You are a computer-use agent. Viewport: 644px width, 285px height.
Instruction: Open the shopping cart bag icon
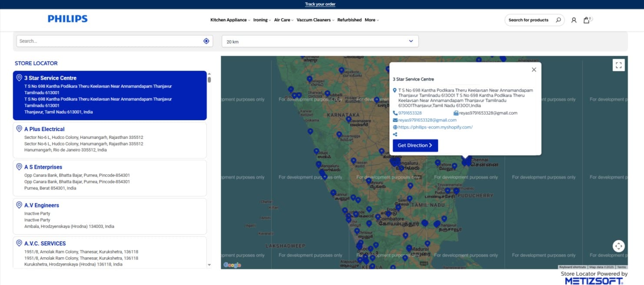pos(587,20)
